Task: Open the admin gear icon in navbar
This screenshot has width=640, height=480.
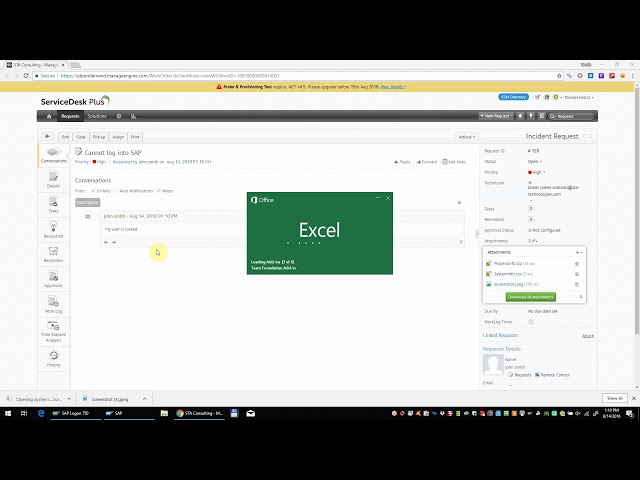Action: point(119,116)
